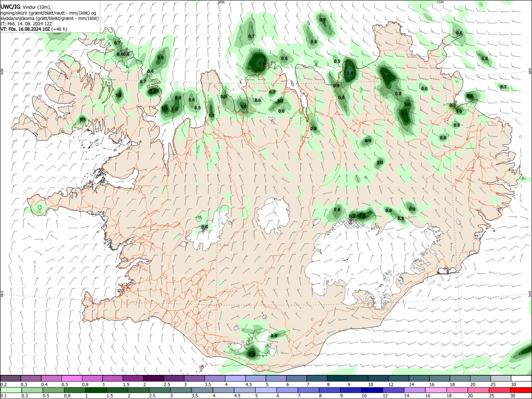Click the 'UWC/IG: Vindur (10m)' title line
532x399 pixels.
[x=26, y=7]
